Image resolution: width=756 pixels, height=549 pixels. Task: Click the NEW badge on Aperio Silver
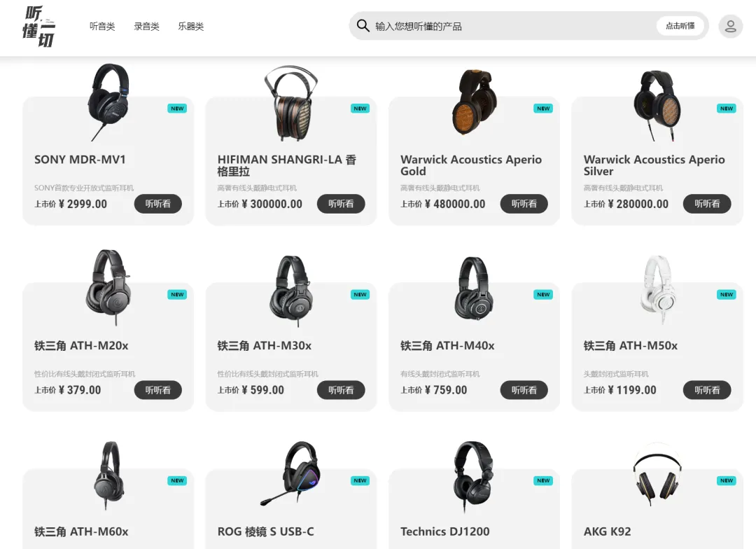(726, 109)
